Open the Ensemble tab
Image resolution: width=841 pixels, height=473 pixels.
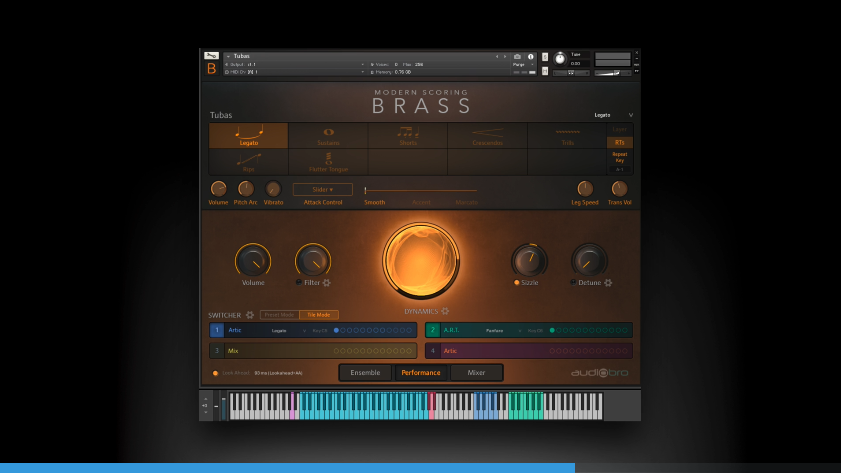click(365, 373)
